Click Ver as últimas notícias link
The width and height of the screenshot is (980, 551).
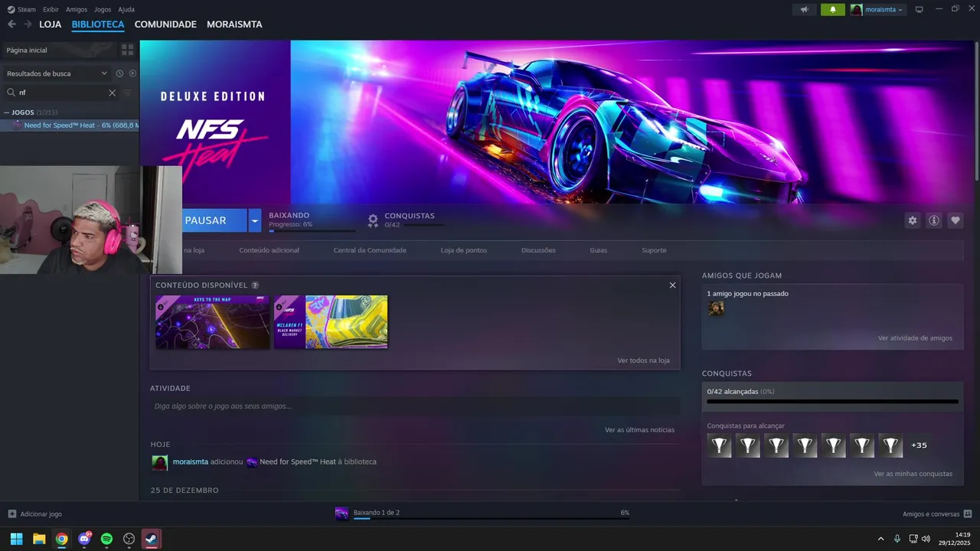point(639,430)
